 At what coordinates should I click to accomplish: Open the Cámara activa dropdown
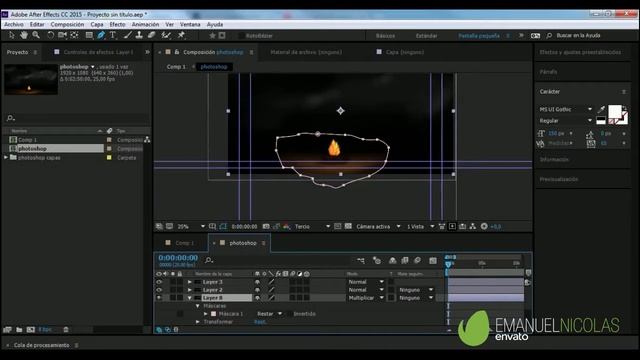point(378,226)
